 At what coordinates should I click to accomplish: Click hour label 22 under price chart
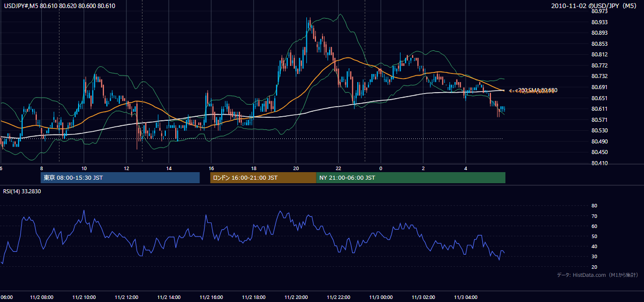(x=339, y=169)
